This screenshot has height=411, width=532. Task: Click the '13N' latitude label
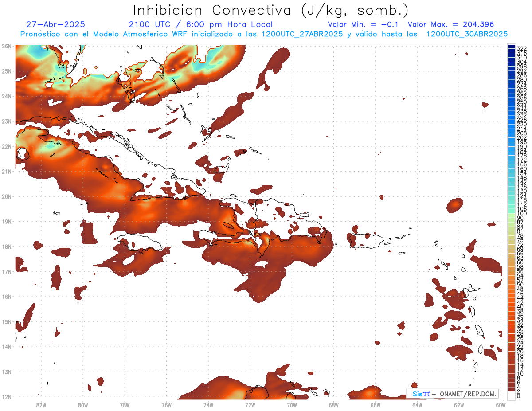6,372
